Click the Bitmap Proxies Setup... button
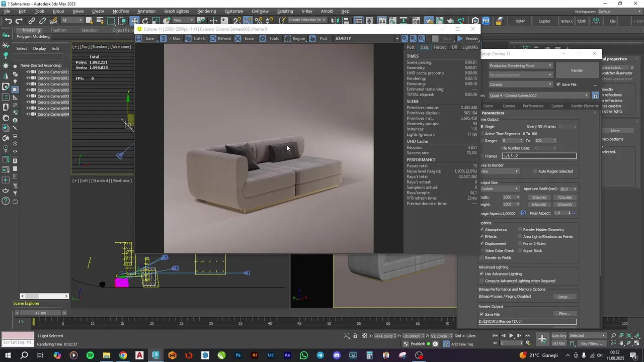 [x=565, y=297]
